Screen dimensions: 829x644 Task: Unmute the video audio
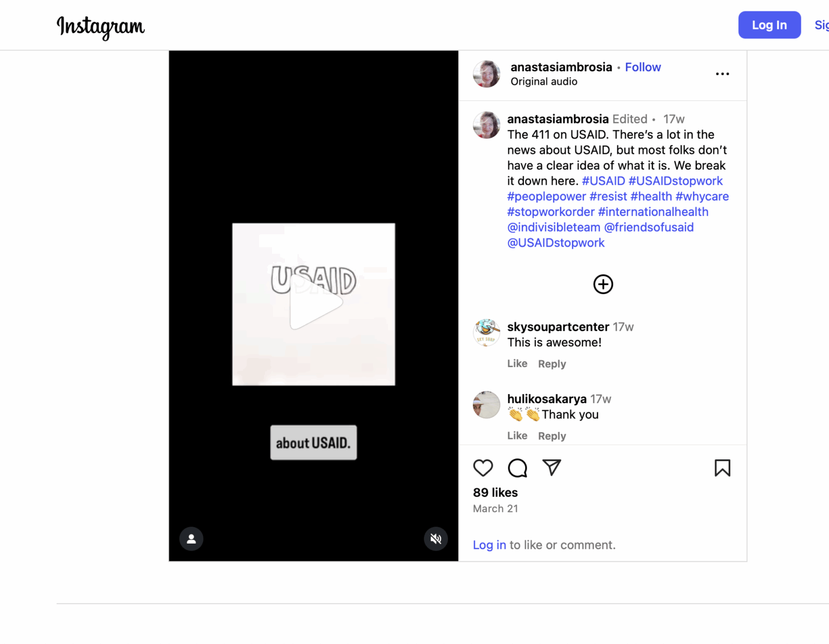(x=436, y=539)
